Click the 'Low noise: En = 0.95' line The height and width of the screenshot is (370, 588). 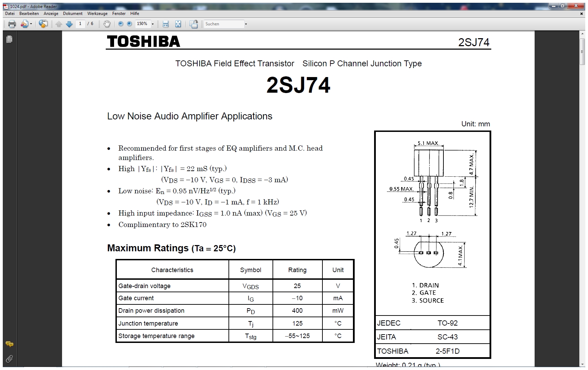click(x=177, y=191)
